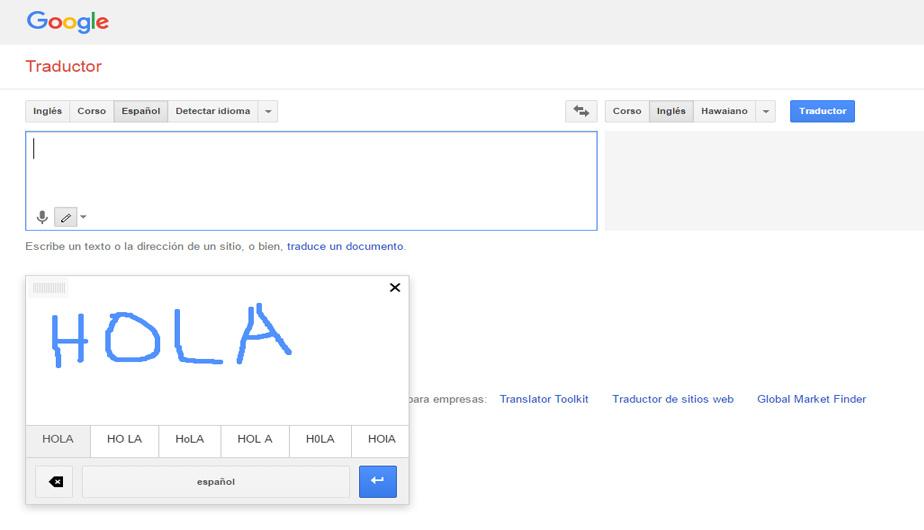The width and height of the screenshot is (924, 530).
Task: Expand the source language dropdown arrow
Action: pos(268,111)
